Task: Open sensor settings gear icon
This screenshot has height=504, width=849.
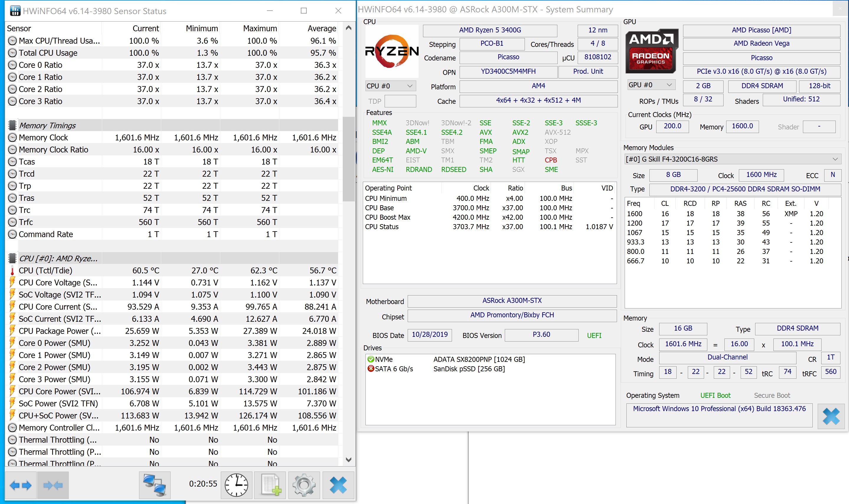Action: [304, 485]
